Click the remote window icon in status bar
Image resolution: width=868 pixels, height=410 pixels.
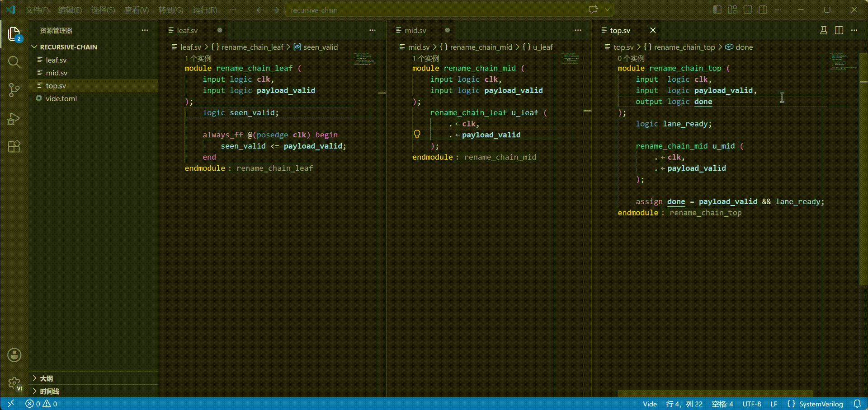(11, 404)
